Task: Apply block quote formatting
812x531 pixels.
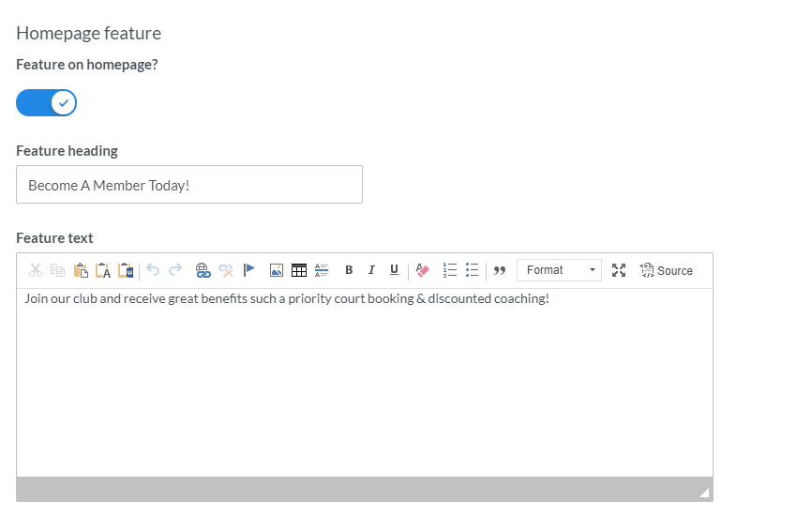Action: tap(500, 270)
